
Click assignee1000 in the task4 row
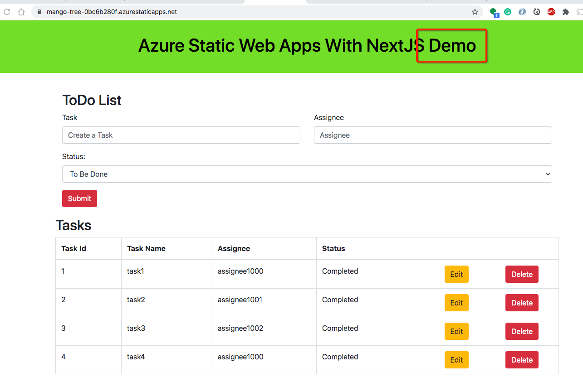click(x=240, y=357)
